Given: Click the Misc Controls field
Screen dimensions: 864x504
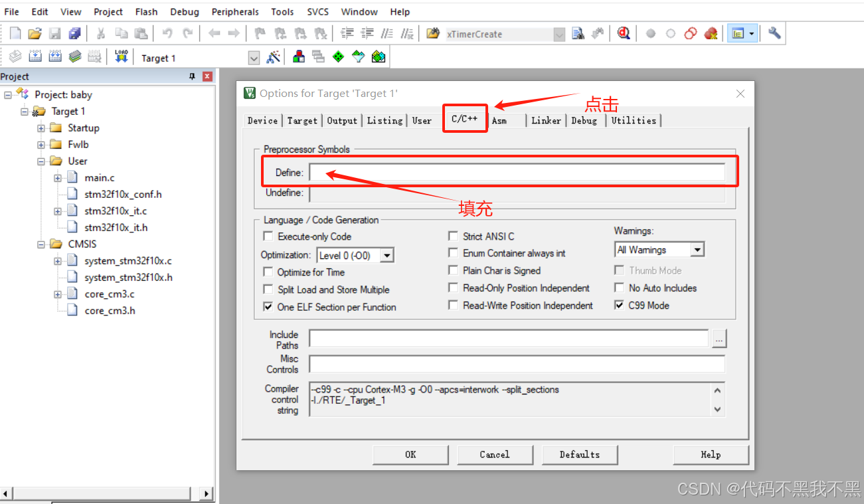Looking at the screenshot, I should tap(517, 364).
